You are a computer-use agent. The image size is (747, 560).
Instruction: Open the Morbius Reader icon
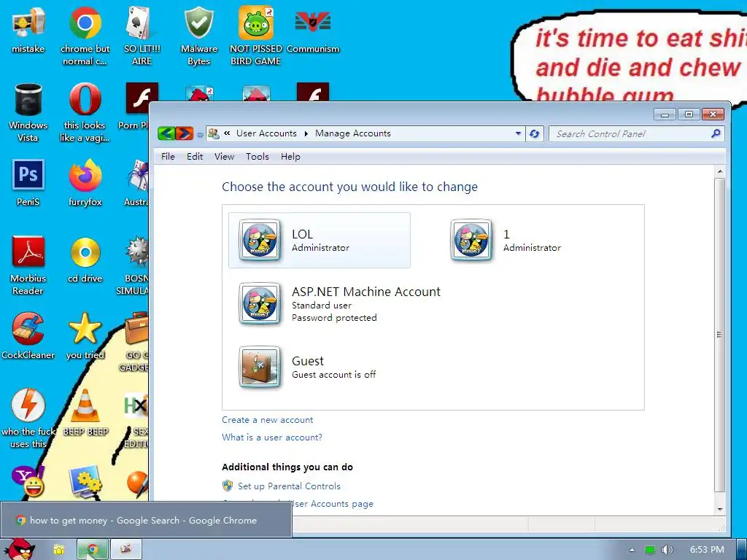[x=28, y=265]
